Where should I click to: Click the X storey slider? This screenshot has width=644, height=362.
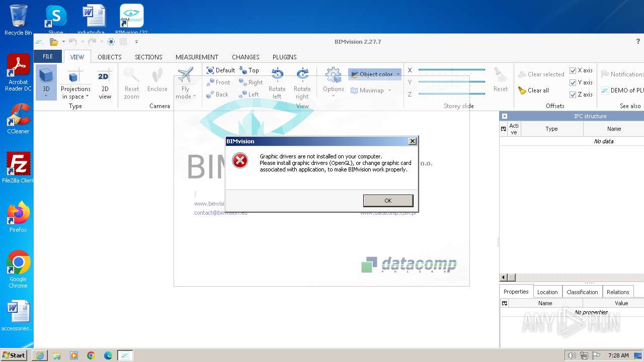click(451, 70)
